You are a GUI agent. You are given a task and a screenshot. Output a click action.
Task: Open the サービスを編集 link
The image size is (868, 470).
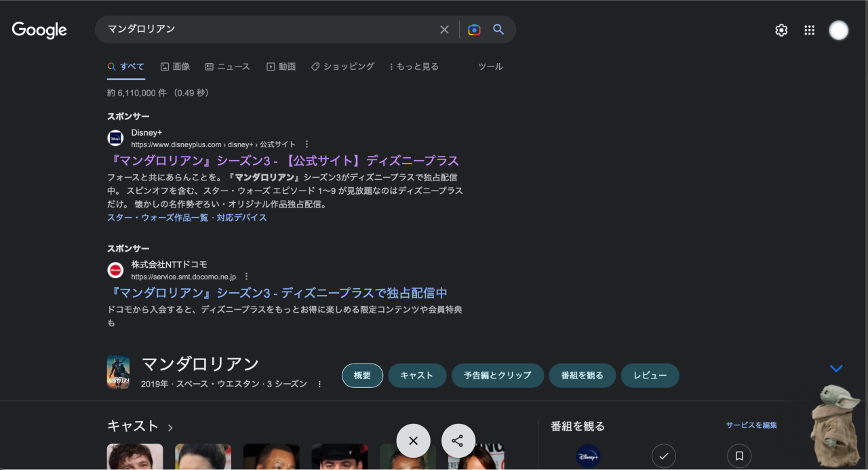pos(751,425)
